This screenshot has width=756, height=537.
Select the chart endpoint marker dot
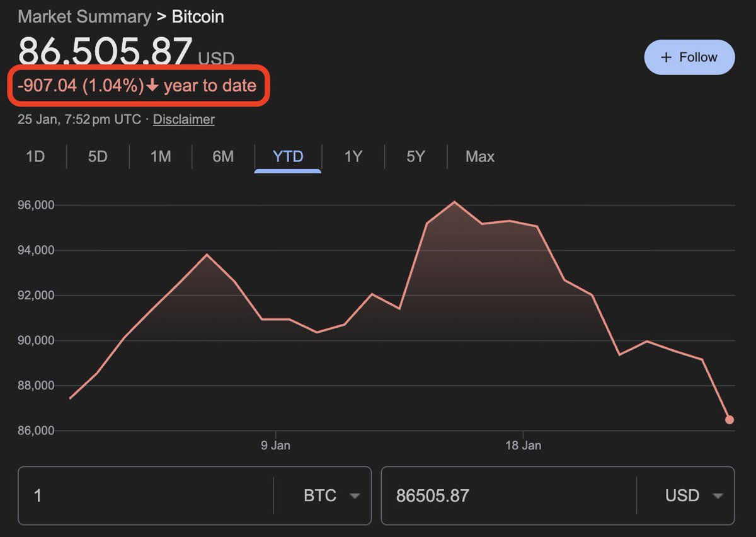pyautogui.click(x=730, y=418)
